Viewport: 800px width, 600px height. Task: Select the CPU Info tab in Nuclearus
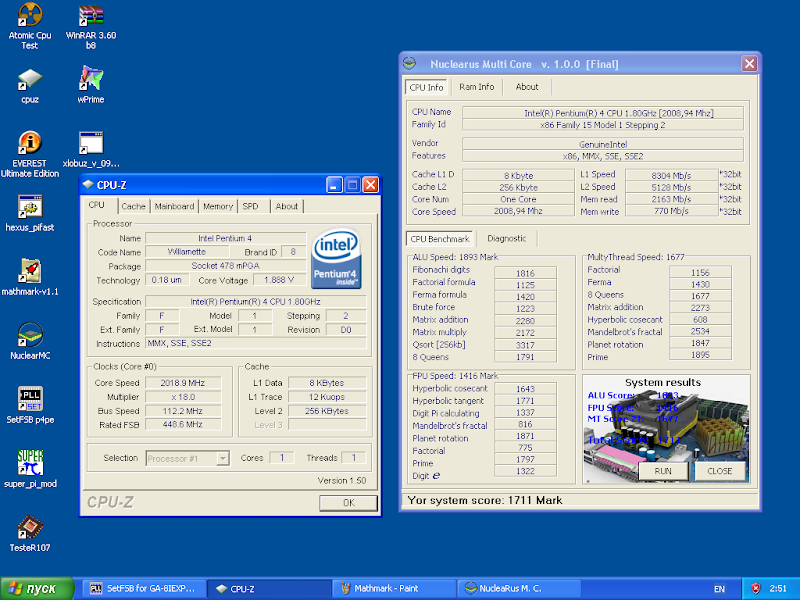427,87
